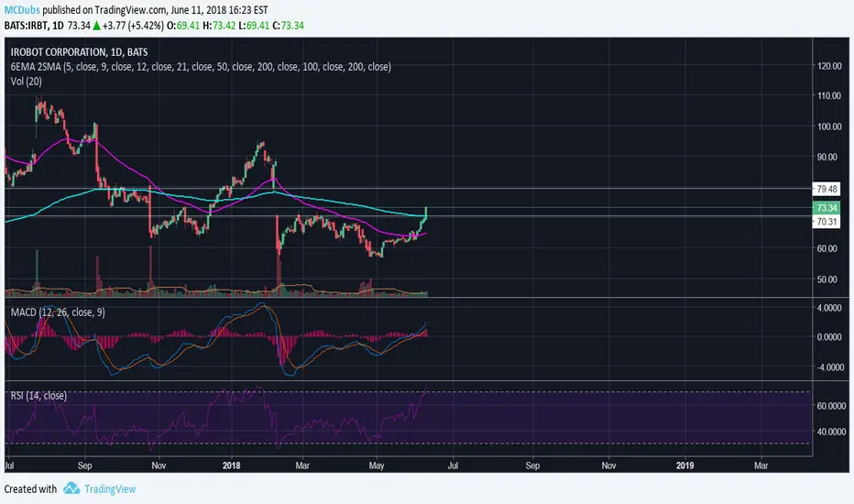
Task: Click the 79.48 price level label
Action: pos(827,189)
